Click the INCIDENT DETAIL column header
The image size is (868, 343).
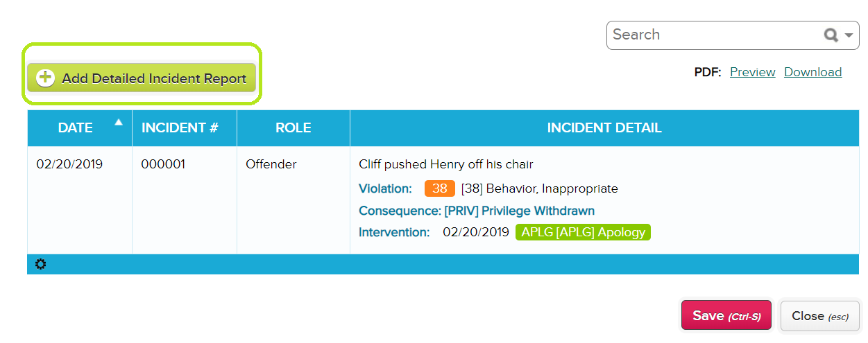[x=604, y=127]
